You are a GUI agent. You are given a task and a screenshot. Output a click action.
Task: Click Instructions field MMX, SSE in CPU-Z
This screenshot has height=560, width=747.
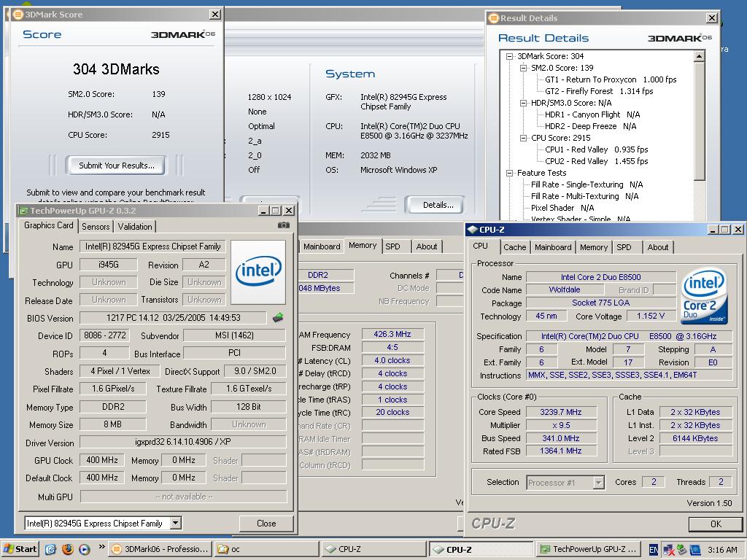(629, 376)
